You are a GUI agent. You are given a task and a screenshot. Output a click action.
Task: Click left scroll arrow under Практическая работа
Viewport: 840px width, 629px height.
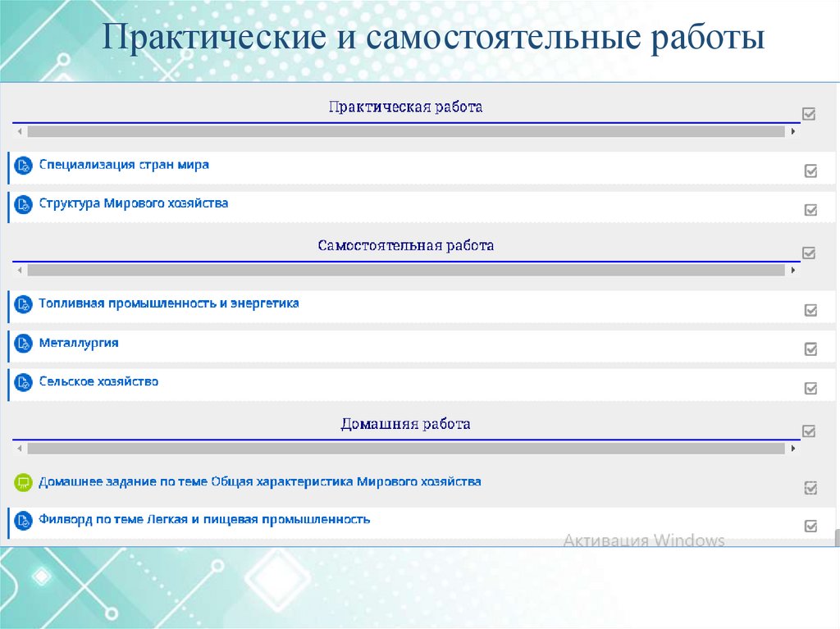(x=20, y=131)
